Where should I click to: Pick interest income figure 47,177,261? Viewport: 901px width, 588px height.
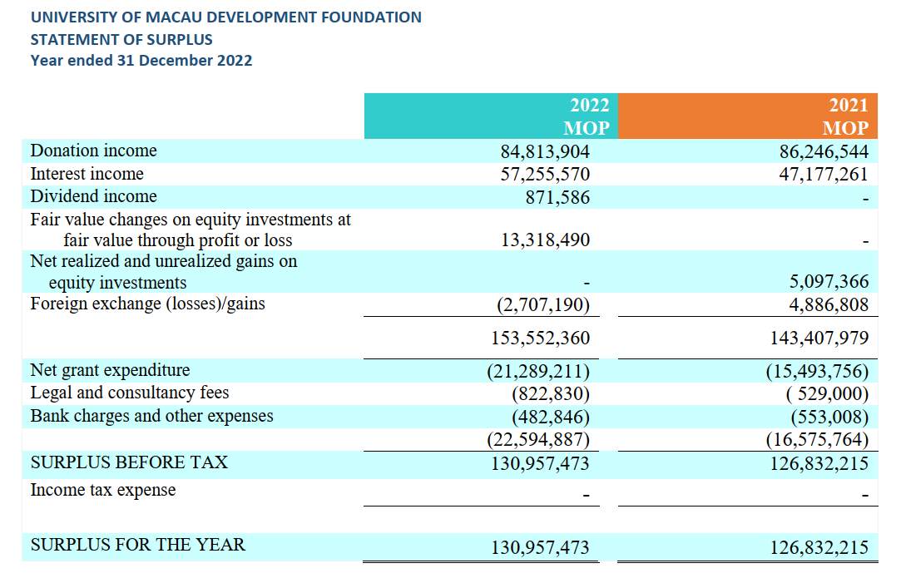click(x=824, y=174)
